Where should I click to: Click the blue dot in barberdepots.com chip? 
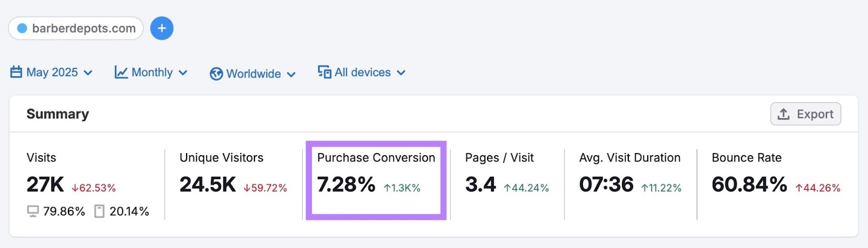(x=22, y=28)
